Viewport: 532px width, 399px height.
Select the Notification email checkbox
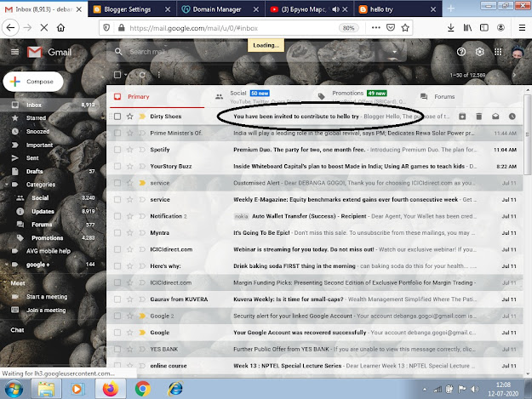117,216
